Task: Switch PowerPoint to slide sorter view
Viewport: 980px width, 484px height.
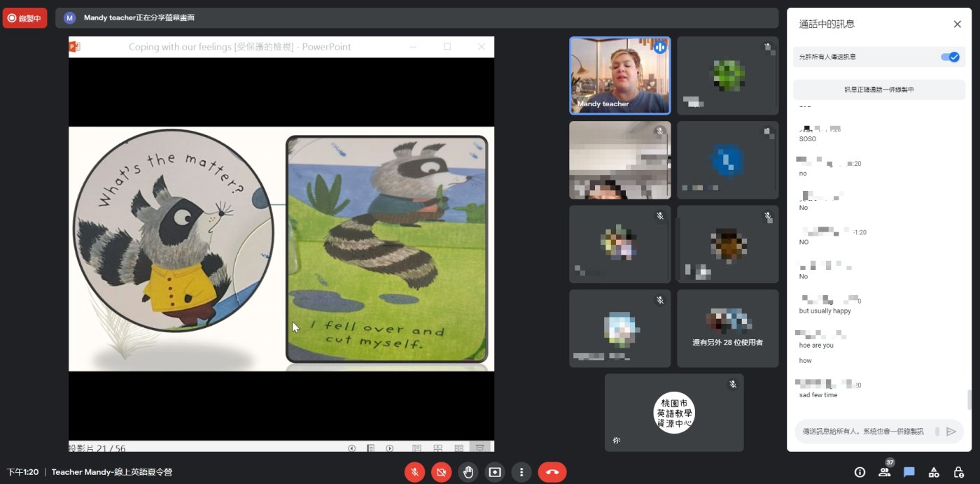Action: 437,448
